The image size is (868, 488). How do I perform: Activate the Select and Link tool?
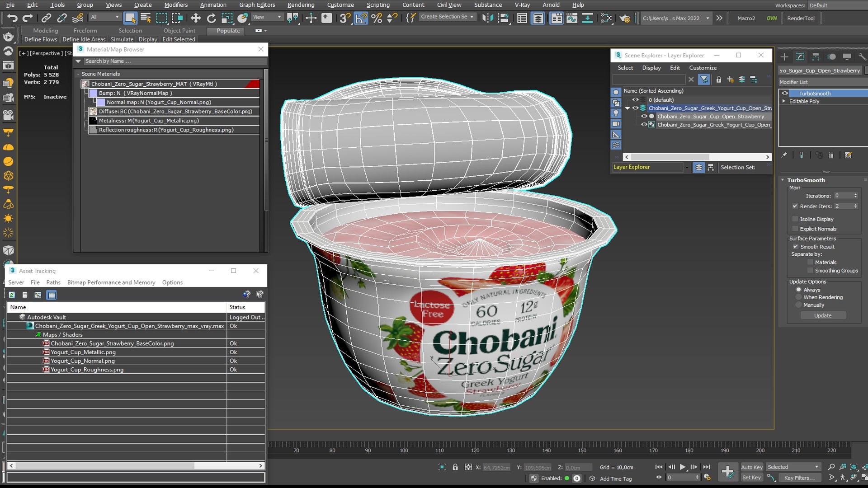(x=46, y=18)
